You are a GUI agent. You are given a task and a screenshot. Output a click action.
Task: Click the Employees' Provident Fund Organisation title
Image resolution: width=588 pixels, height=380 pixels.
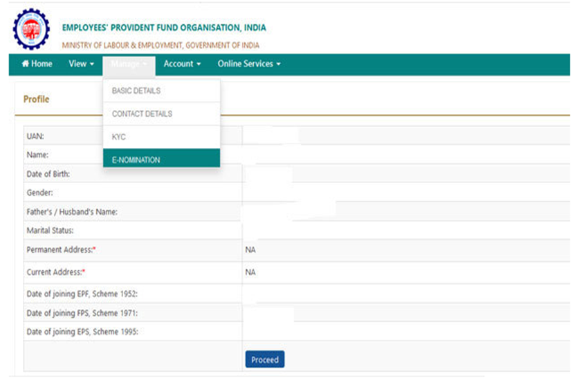(x=163, y=28)
